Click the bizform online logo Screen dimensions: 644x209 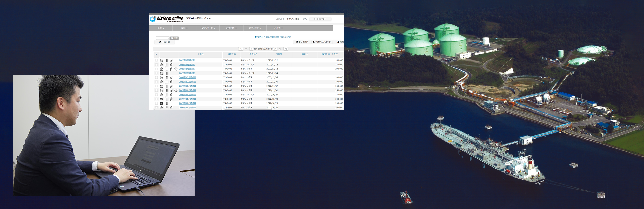click(x=167, y=19)
